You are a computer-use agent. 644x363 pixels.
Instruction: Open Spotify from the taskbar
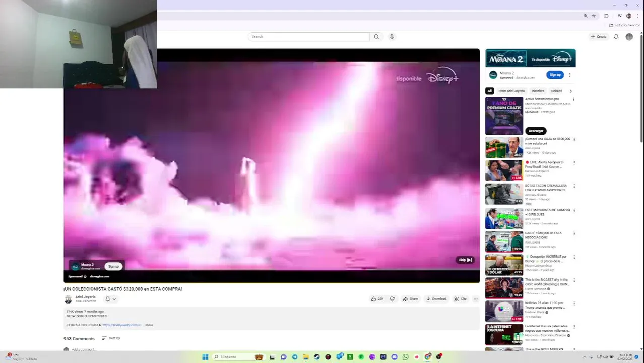[361, 357]
